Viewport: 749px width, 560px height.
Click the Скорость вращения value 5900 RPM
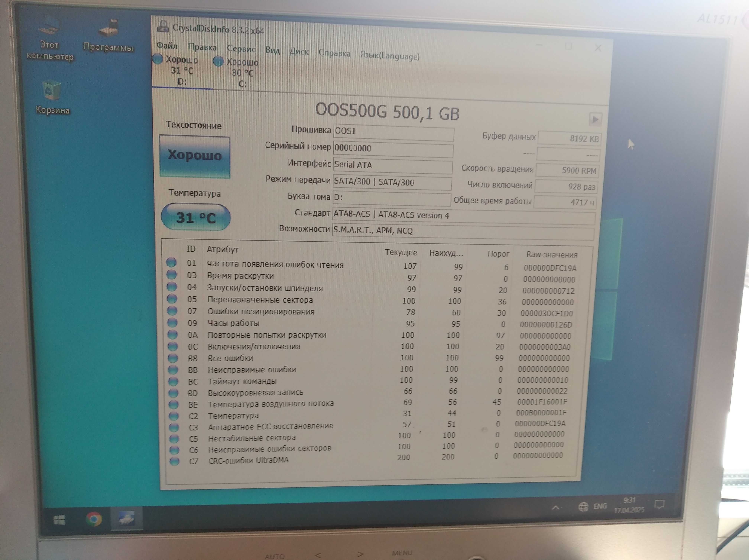coord(567,170)
